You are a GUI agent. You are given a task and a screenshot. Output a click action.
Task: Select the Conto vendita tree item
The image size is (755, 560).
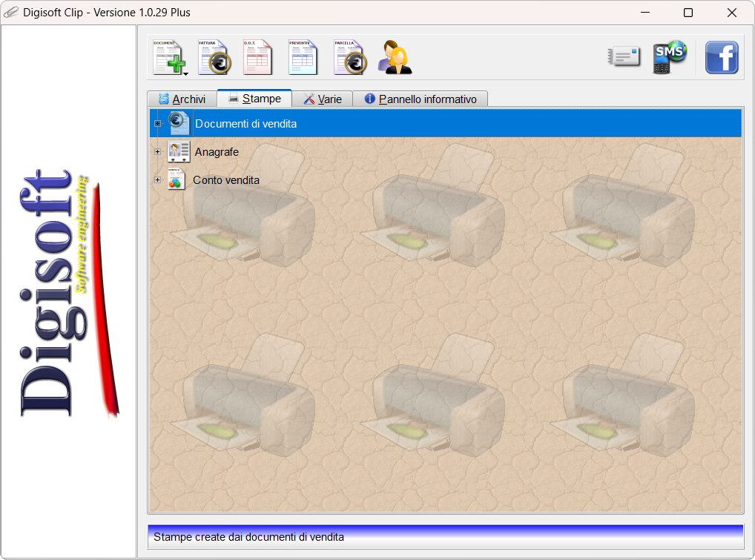tap(225, 180)
